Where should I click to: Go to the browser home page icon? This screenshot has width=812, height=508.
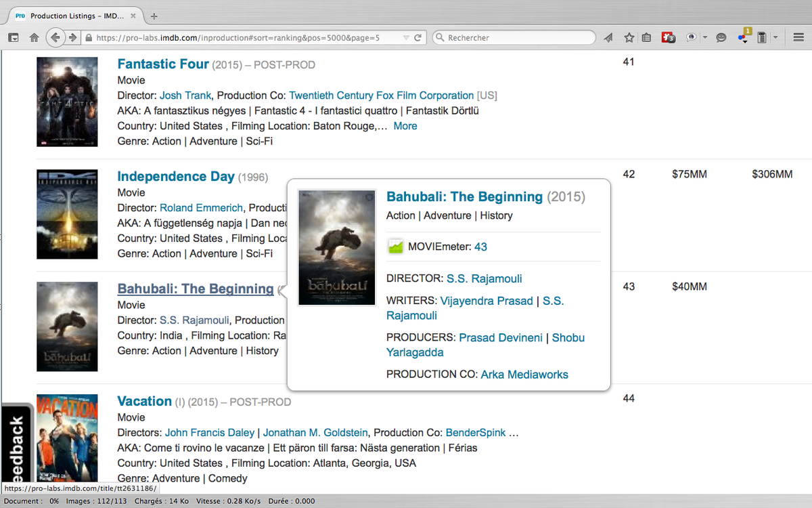(x=34, y=38)
